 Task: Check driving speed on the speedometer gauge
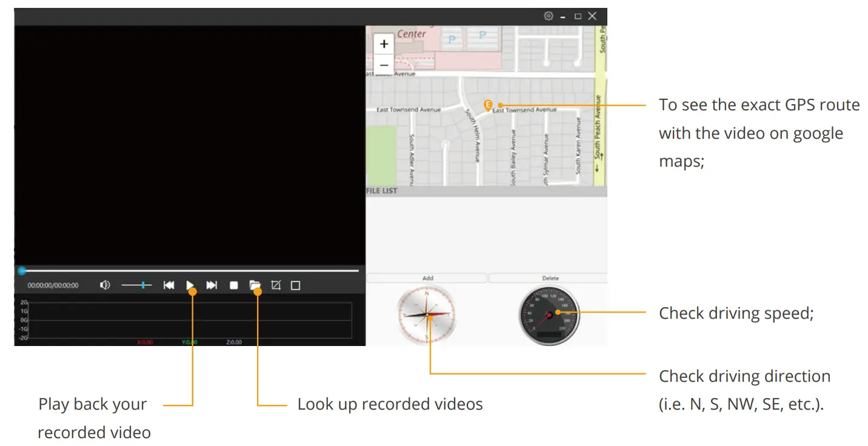click(x=549, y=315)
